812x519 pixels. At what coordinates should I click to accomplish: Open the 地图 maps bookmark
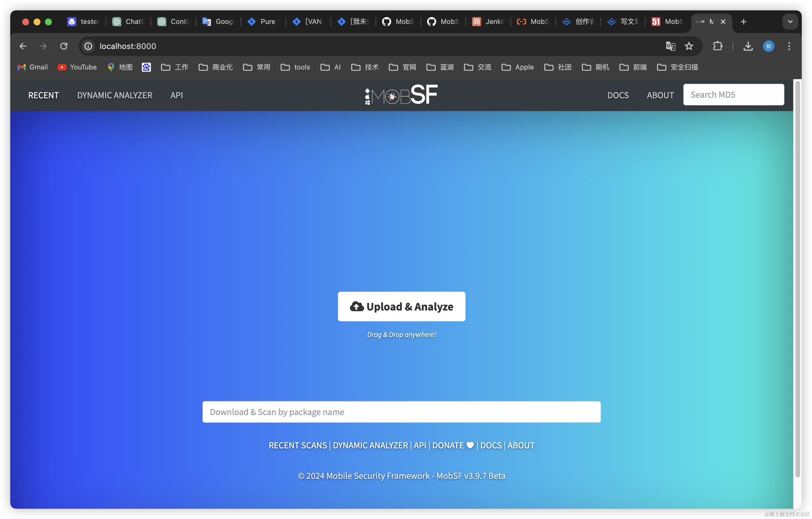click(x=120, y=67)
